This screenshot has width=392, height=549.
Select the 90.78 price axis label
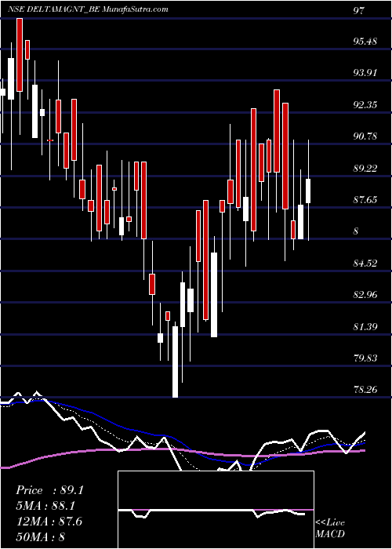pos(365,136)
